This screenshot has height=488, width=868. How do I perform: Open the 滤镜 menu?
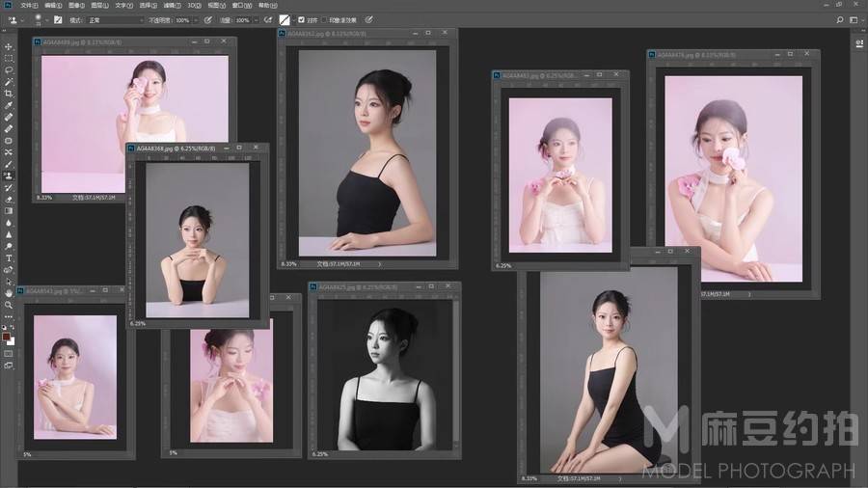[x=173, y=5]
